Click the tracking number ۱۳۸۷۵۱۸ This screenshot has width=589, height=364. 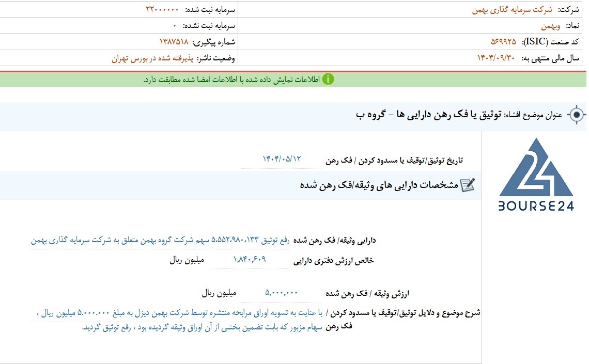[174, 41]
